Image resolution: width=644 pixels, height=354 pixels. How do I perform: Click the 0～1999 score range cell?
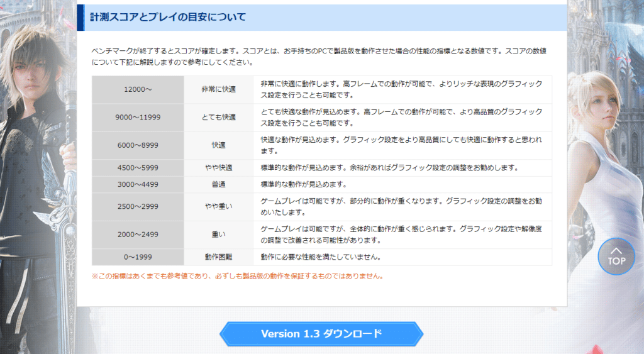138,257
